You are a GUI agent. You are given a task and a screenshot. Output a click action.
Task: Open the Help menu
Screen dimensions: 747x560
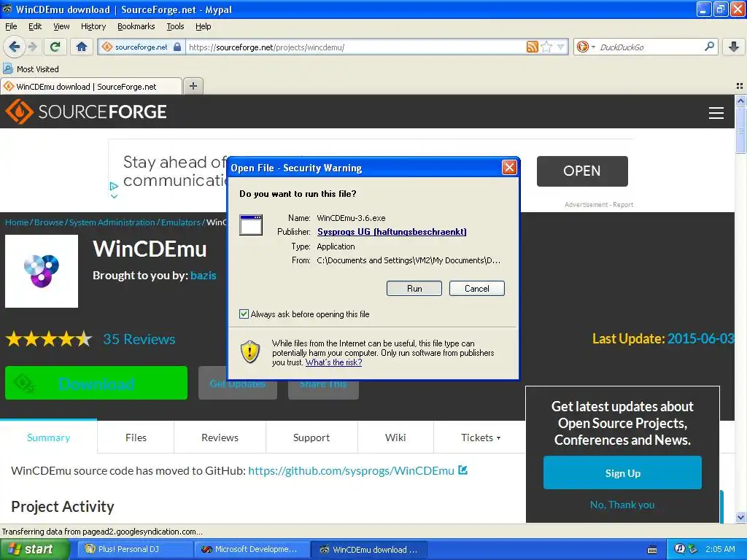coord(204,26)
